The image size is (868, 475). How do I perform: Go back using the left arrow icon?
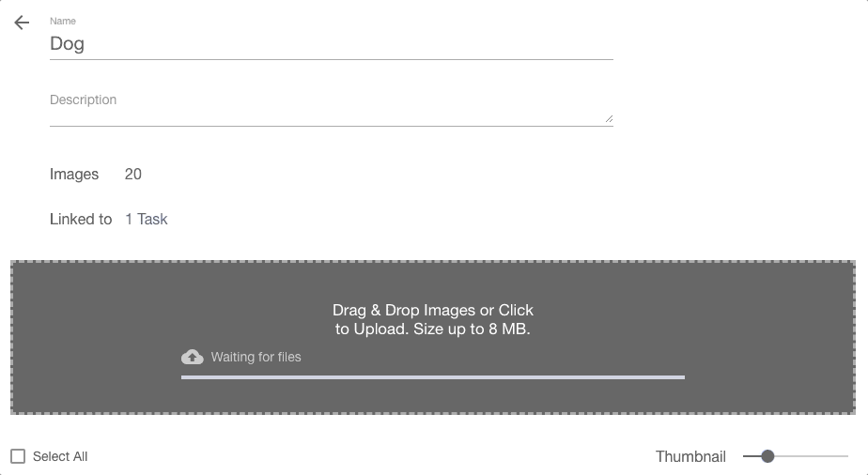22,23
